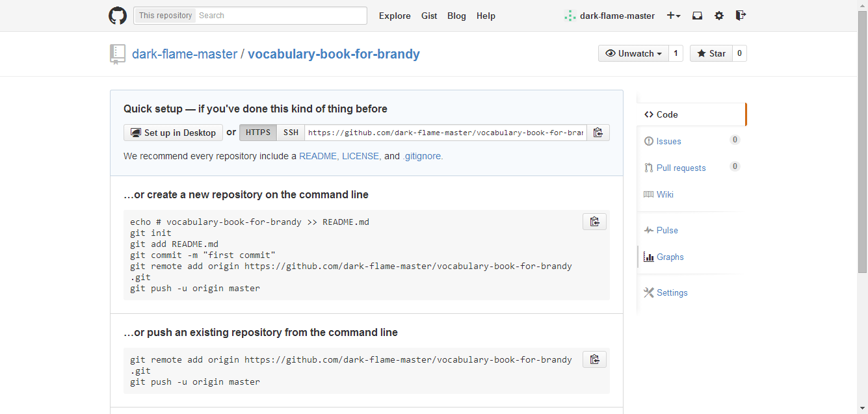The image size is (868, 414).
Task: Open the Issues tab
Action: 692,141
